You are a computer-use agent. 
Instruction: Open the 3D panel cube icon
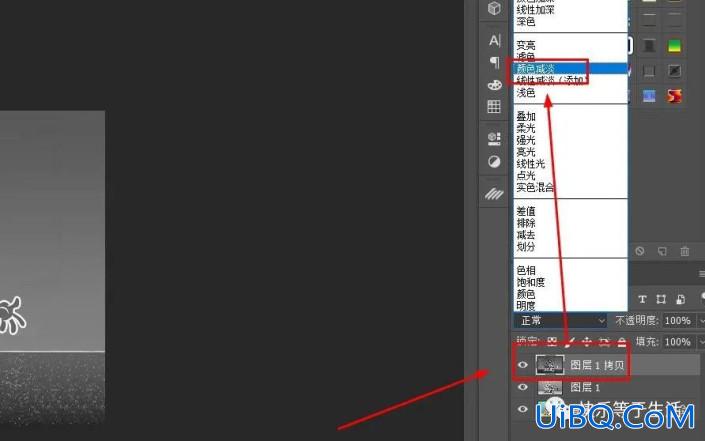494,8
